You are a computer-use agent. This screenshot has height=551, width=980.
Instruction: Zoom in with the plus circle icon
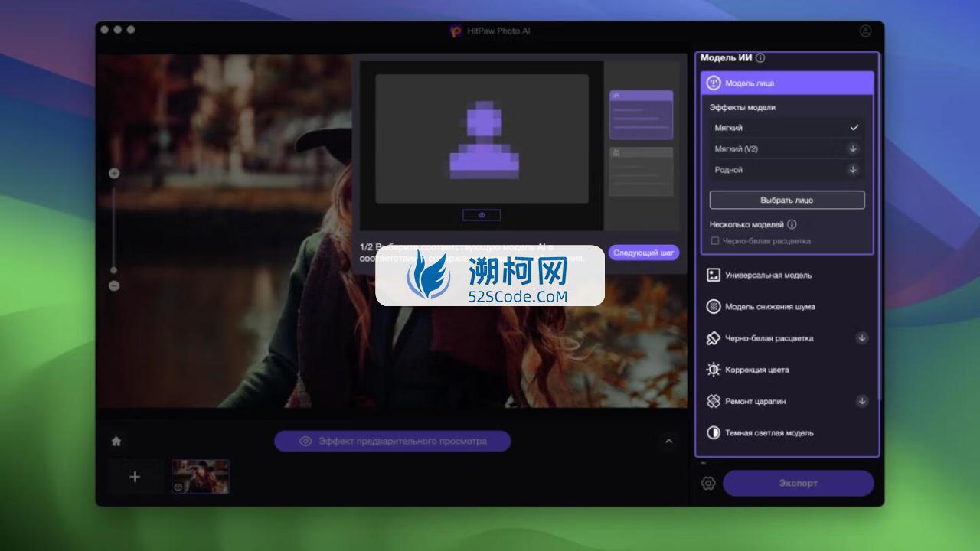point(114,174)
